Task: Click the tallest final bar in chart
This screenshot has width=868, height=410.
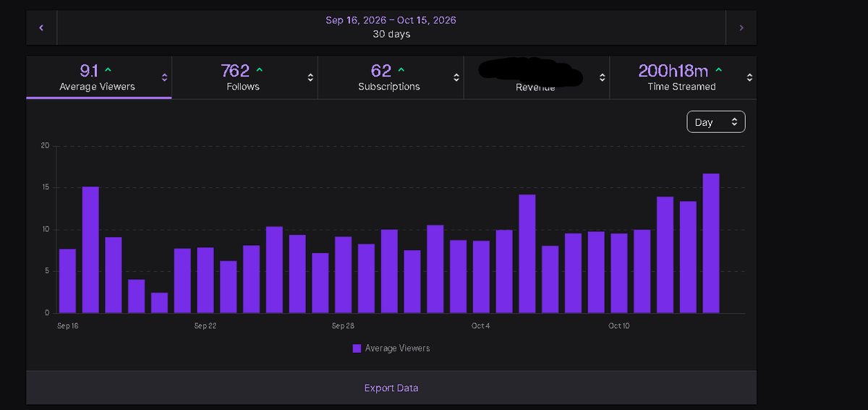Action: [711, 243]
